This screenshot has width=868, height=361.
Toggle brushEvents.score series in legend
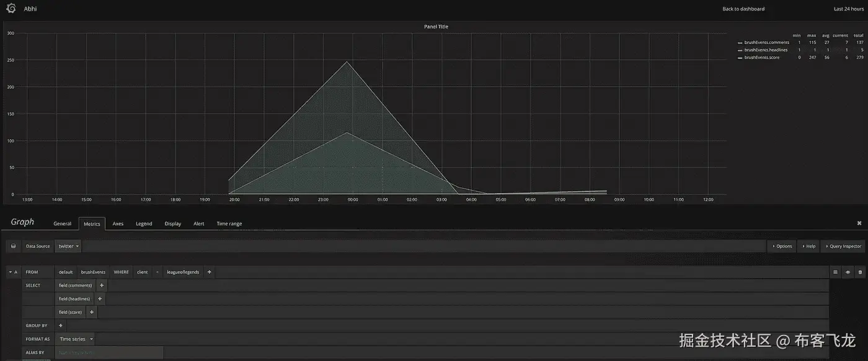click(x=762, y=57)
